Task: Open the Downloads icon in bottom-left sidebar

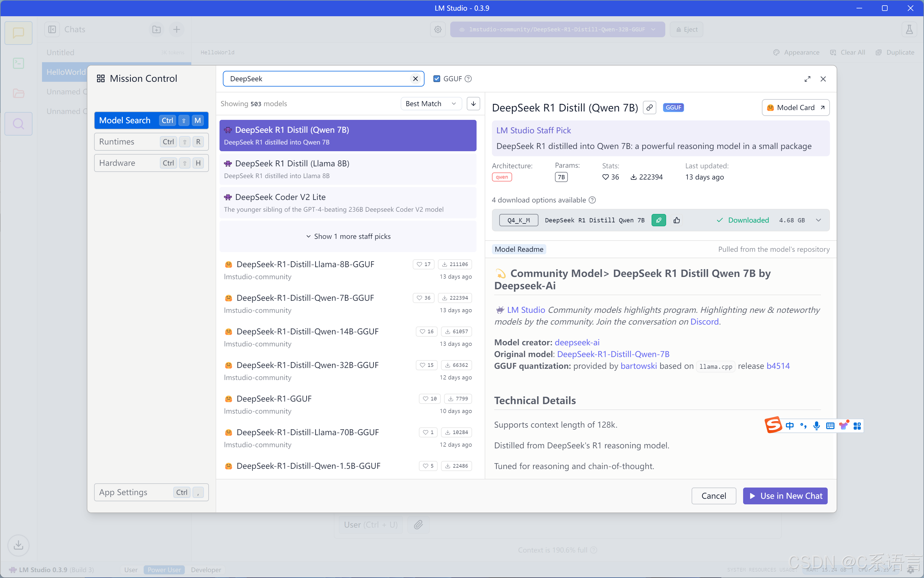Action: tap(18, 545)
